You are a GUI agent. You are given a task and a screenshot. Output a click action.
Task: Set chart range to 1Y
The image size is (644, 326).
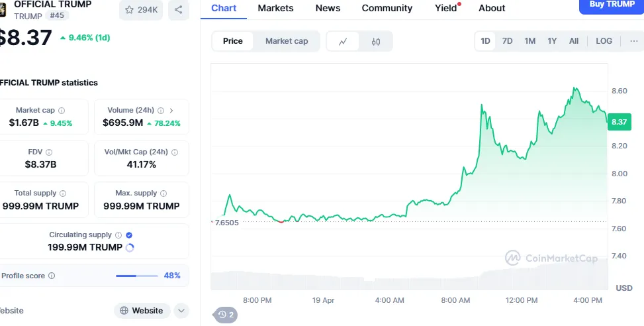click(552, 41)
